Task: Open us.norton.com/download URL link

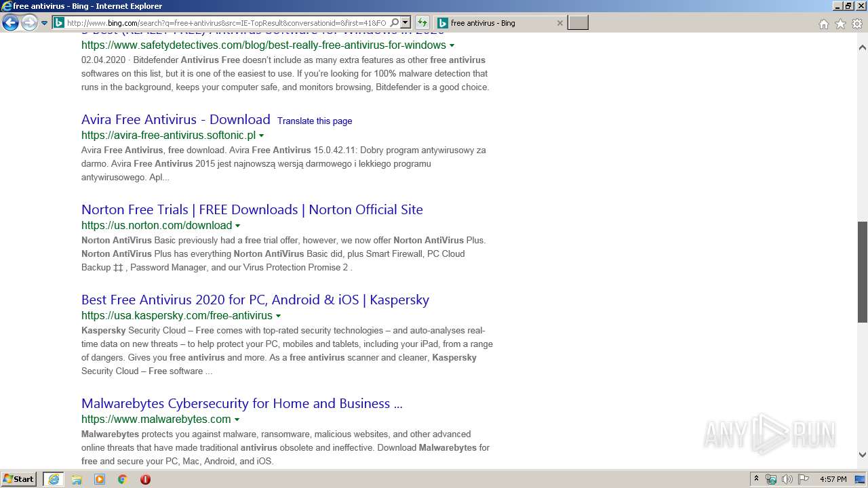Action: click(157, 226)
